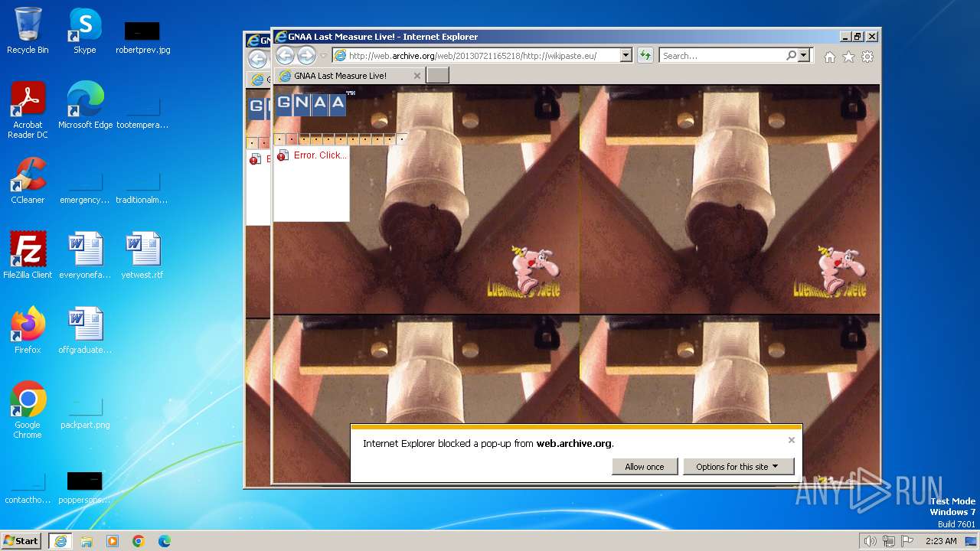Go back using Internet Explorer's back arrow
The width and height of the screenshot is (980, 551).
(285, 55)
